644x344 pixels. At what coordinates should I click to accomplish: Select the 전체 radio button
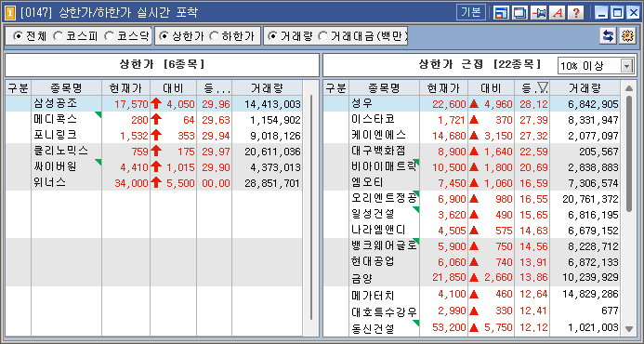pyautogui.click(x=18, y=36)
